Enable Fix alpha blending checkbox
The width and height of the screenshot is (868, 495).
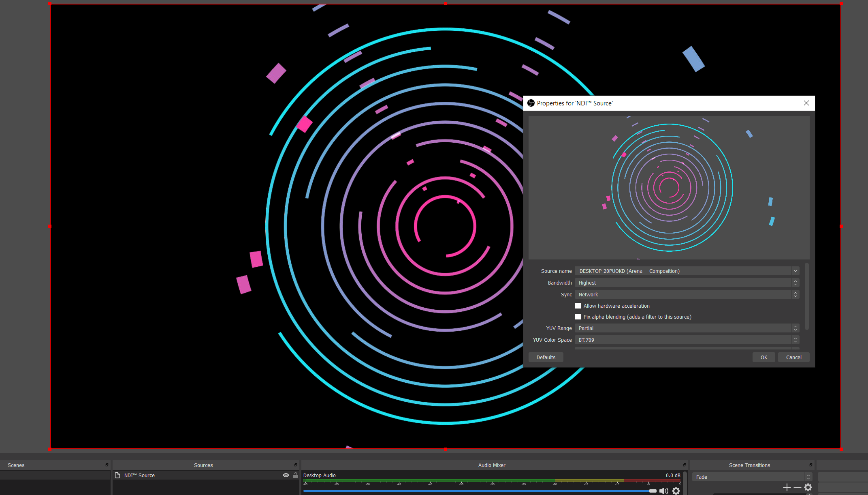(578, 317)
